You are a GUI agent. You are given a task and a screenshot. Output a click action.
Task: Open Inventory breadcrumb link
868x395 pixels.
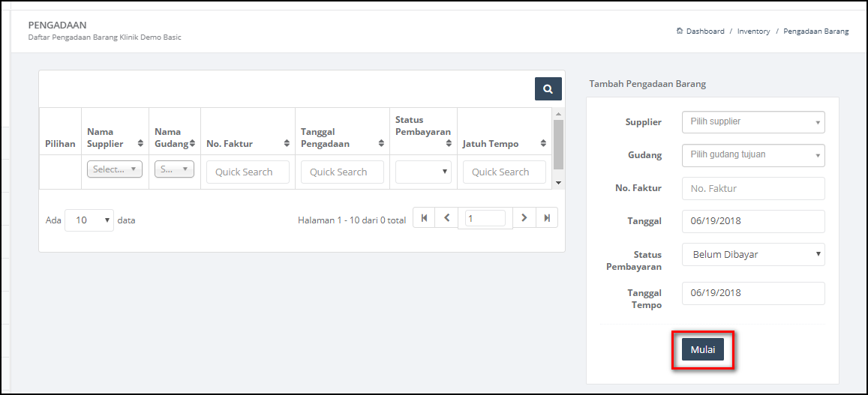[753, 31]
